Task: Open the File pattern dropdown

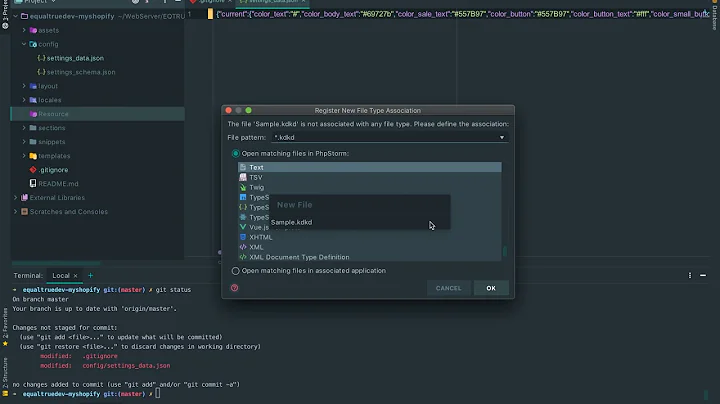Action: click(x=501, y=137)
